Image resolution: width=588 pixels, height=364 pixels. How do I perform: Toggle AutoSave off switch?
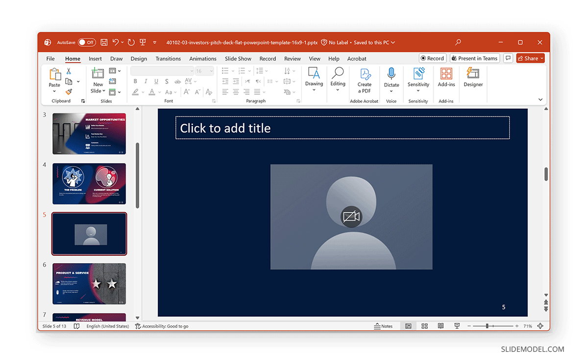click(x=87, y=42)
